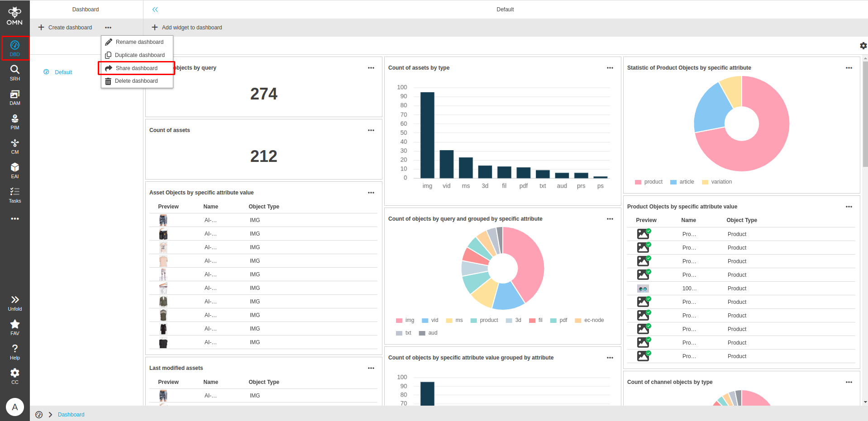
Task: Select Share dashboard from the menu
Action: [x=136, y=68]
